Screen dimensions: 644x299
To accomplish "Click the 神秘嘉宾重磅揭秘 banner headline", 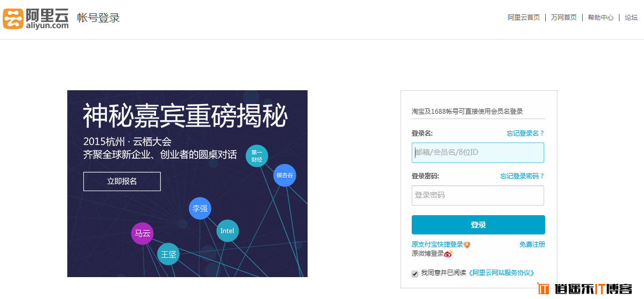I will tap(185, 116).
